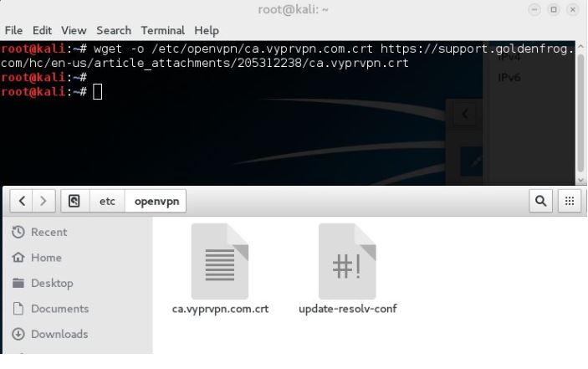The height and width of the screenshot is (369, 588).
Task: Click the ca.vyprvpn.com.crt file name
Action: (220, 309)
